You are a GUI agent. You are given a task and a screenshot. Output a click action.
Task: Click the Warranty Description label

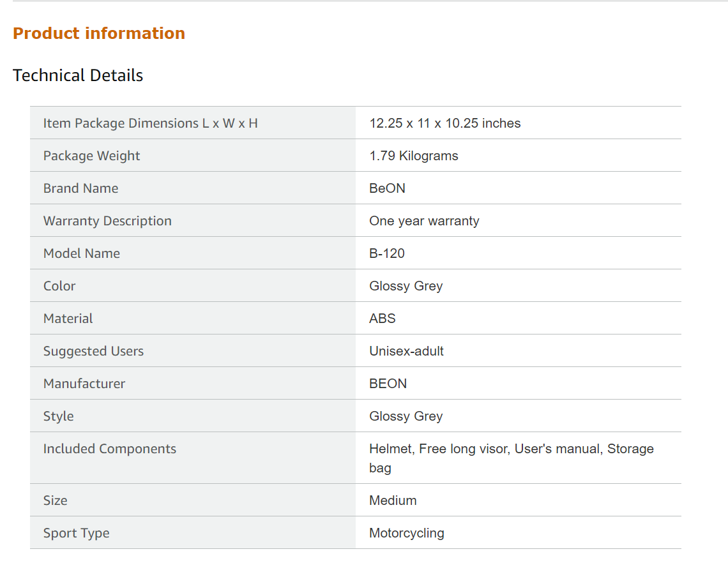107,221
